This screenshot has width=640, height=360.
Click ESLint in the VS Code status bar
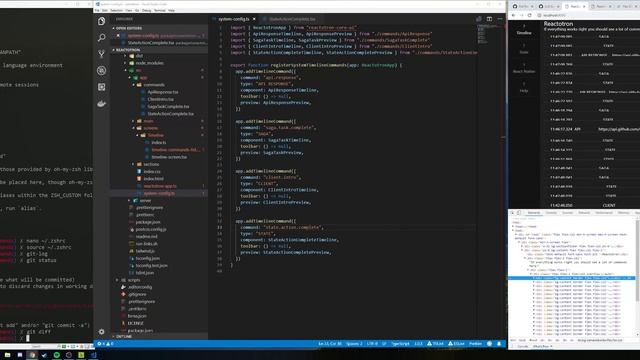click(456, 344)
